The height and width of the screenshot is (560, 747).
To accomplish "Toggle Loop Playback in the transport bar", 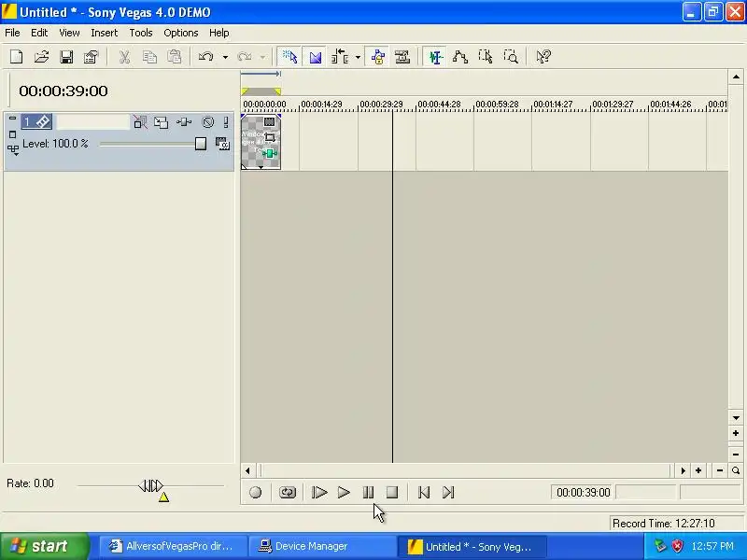I will (288, 493).
